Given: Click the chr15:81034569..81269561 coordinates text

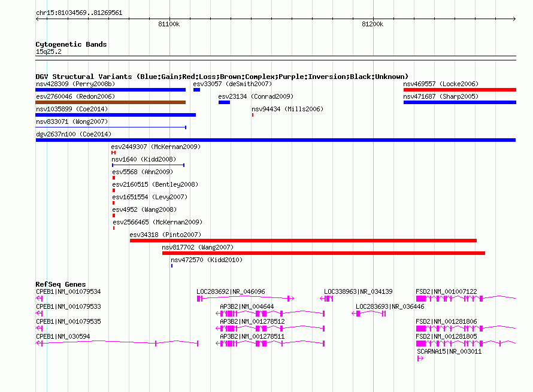Looking at the screenshot, I should coord(79,13).
